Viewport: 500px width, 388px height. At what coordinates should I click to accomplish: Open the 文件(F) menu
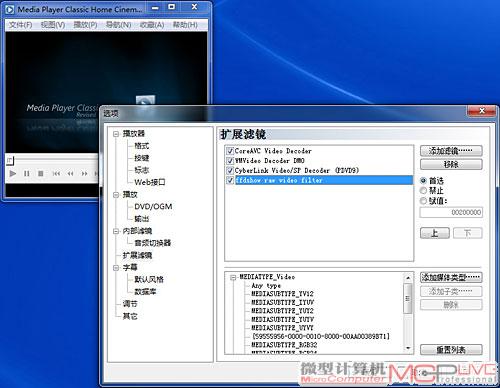click(x=20, y=25)
